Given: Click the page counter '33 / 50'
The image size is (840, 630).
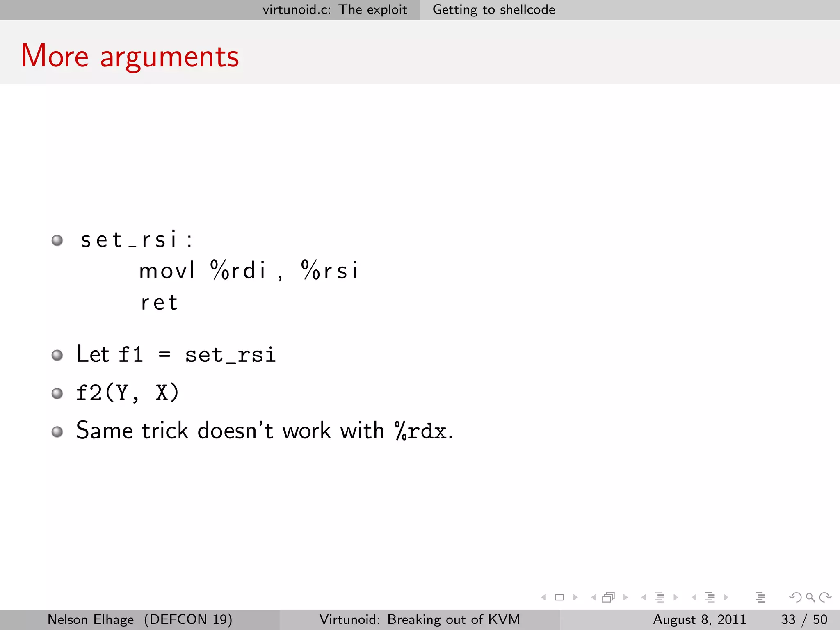Looking at the screenshot, I should click(x=804, y=619).
